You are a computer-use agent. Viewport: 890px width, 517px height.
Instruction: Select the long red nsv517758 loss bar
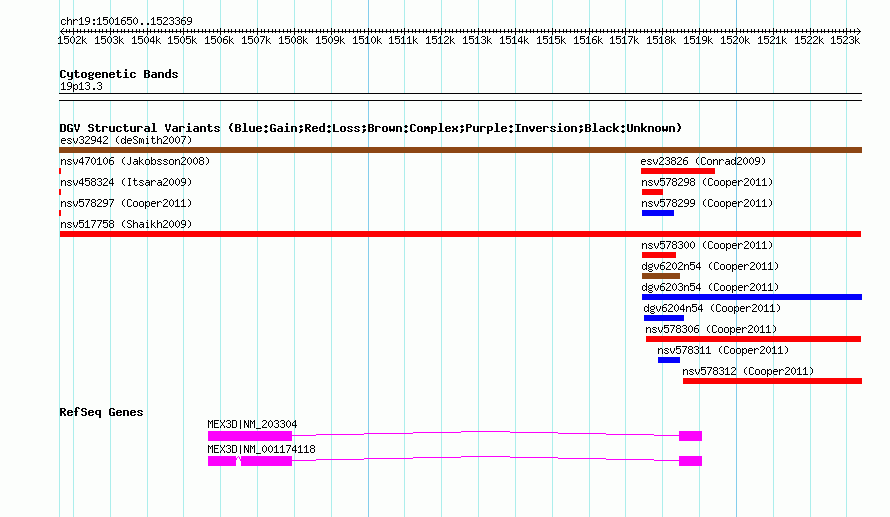[x=460, y=234]
